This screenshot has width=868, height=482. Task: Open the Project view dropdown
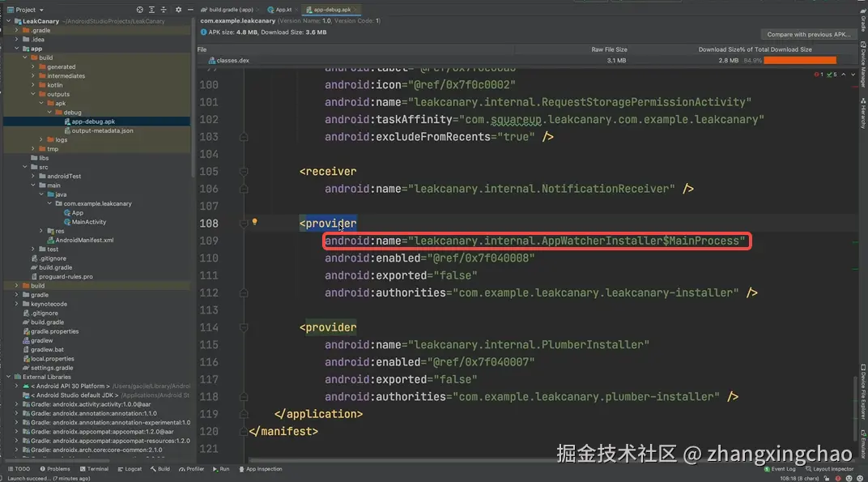click(25, 10)
